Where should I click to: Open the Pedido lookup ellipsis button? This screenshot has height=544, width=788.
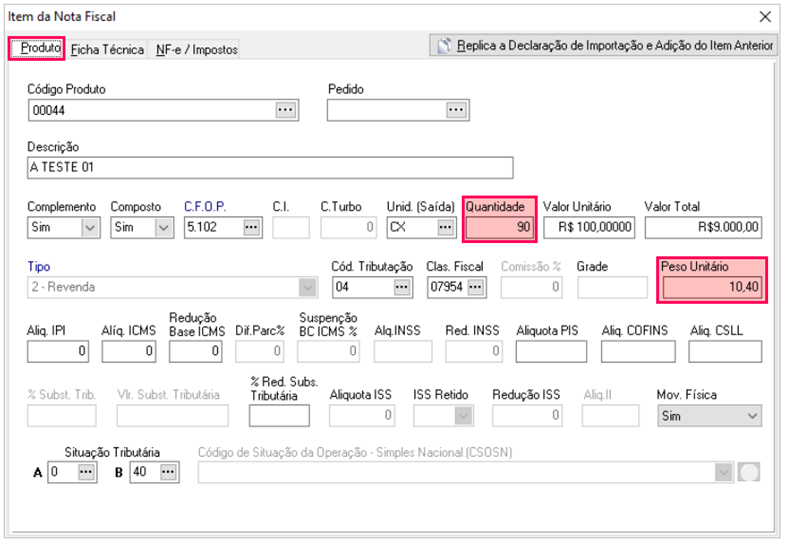click(x=456, y=110)
